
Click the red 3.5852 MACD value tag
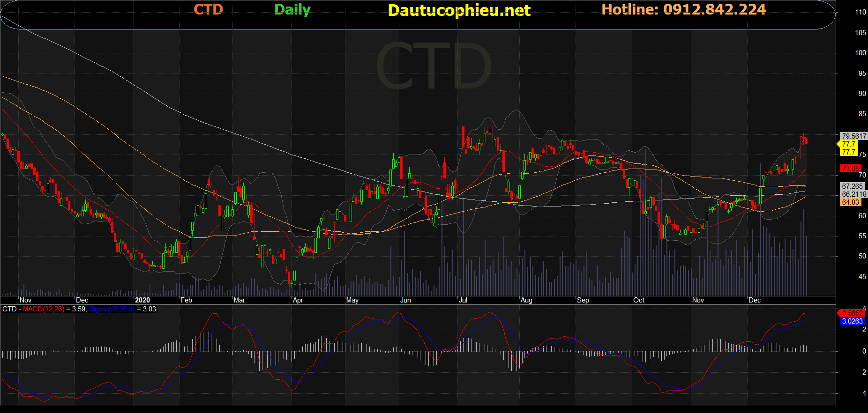tap(852, 313)
